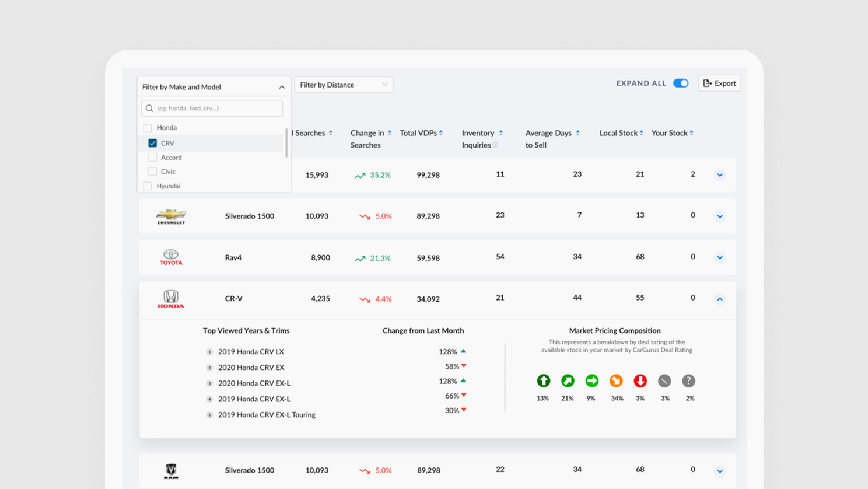Open the Filter by Distance dropdown
The height and width of the screenshot is (489, 868).
[344, 85]
